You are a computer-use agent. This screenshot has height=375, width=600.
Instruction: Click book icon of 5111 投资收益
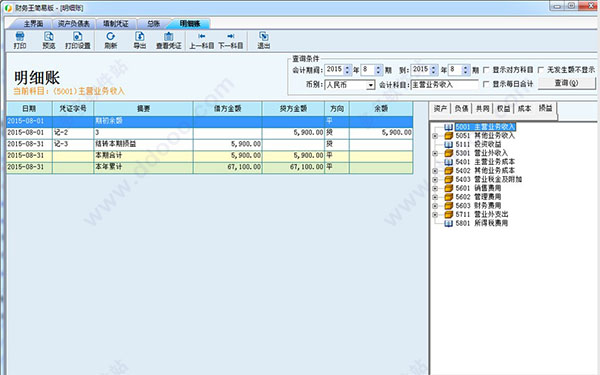[448, 145]
